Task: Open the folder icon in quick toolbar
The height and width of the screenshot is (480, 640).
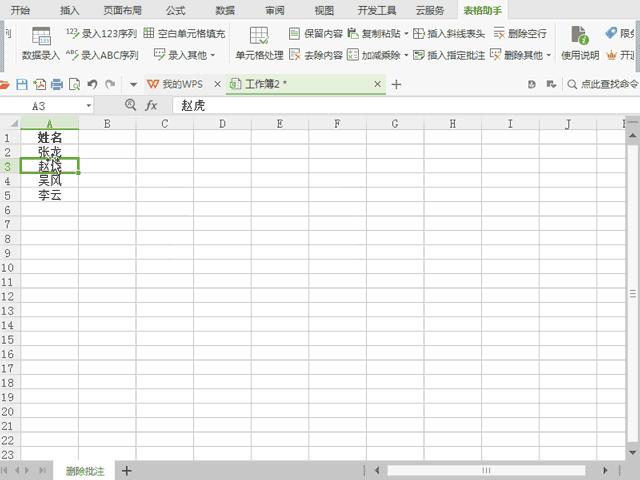Action: (4, 84)
